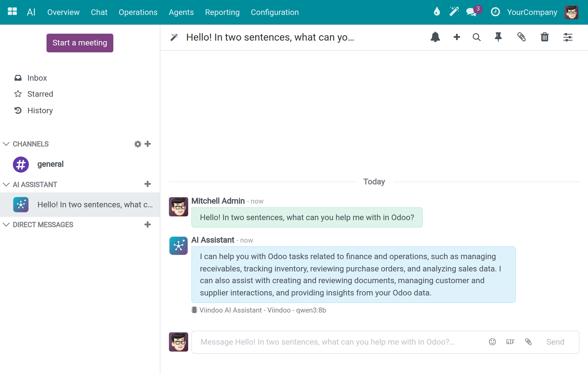
Task: Attach a file in the composer
Action: coord(528,342)
